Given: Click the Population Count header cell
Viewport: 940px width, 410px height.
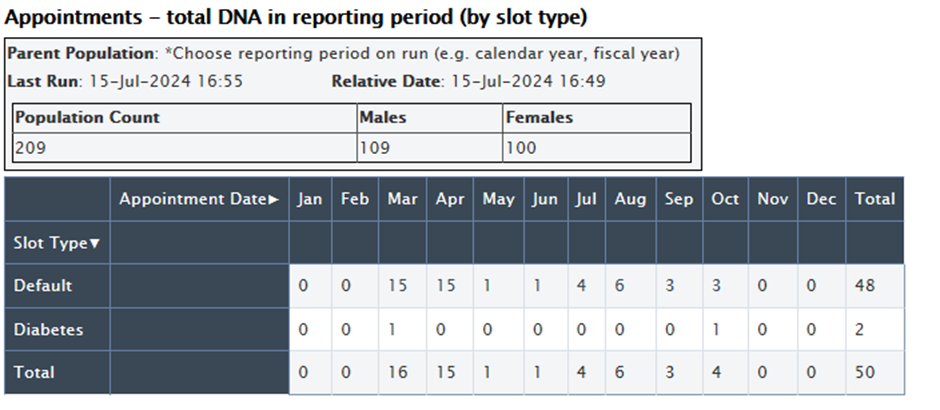Looking at the screenshot, I should [x=185, y=118].
